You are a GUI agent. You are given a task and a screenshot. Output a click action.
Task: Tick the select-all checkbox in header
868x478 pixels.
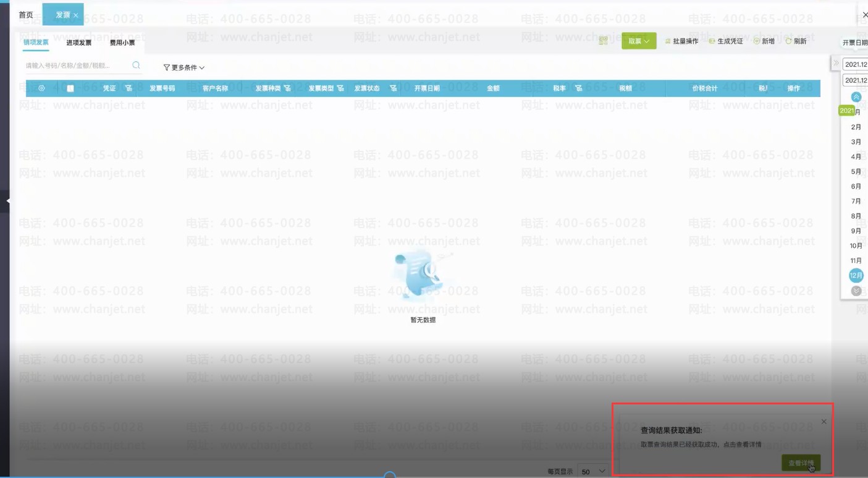(x=70, y=88)
